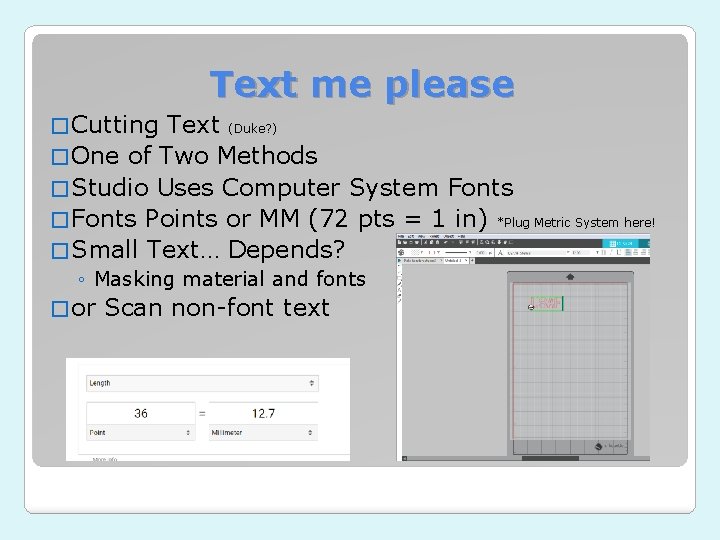Click the note '*Plug Metric System here!'

coord(576,223)
